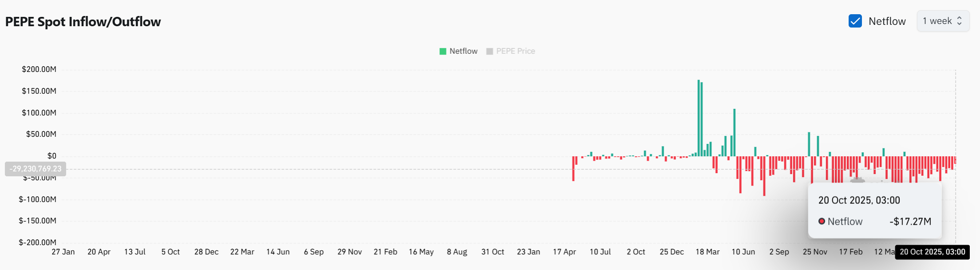Click the 10 Jun x-axis label
Viewport: 980px width, 270px height.
pos(743,252)
